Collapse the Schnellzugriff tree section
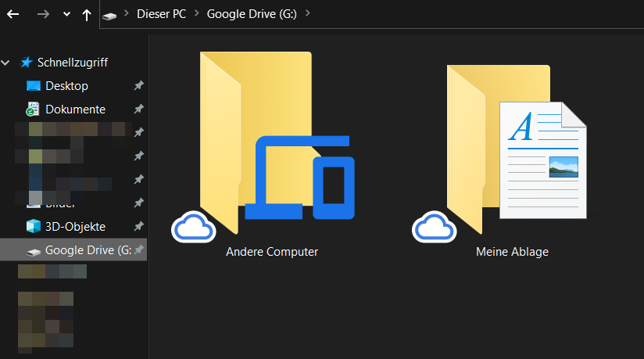 [x=5, y=63]
